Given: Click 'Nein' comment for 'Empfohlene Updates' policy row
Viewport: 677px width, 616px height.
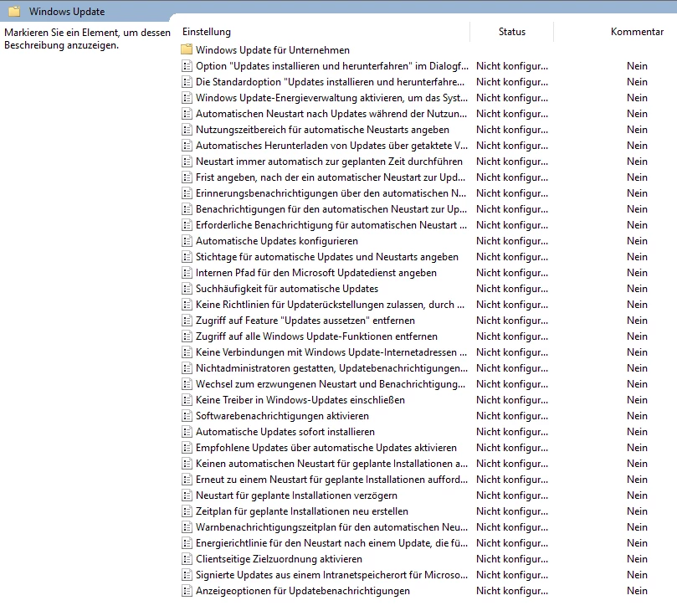Looking at the screenshot, I should pos(637,448).
